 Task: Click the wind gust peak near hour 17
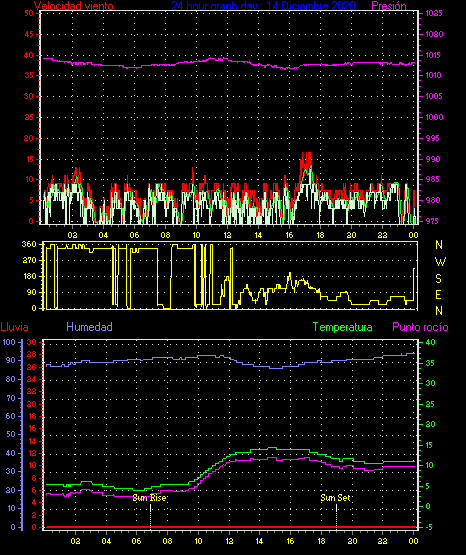(306, 155)
